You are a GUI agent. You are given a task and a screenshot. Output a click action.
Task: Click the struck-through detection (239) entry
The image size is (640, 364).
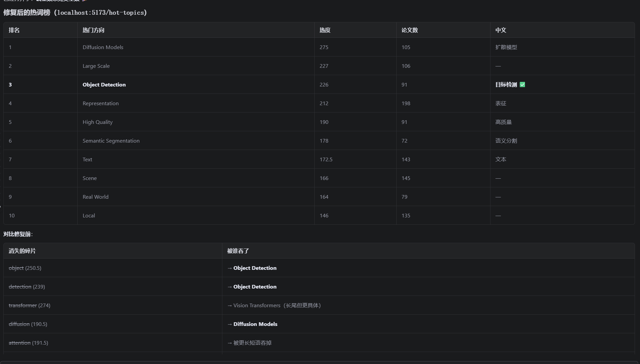[x=27, y=287]
